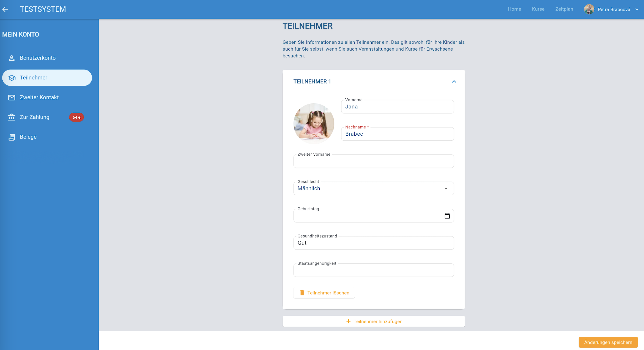Go to Home in top navigation
Image resolution: width=644 pixels, height=350 pixels.
coord(514,9)
